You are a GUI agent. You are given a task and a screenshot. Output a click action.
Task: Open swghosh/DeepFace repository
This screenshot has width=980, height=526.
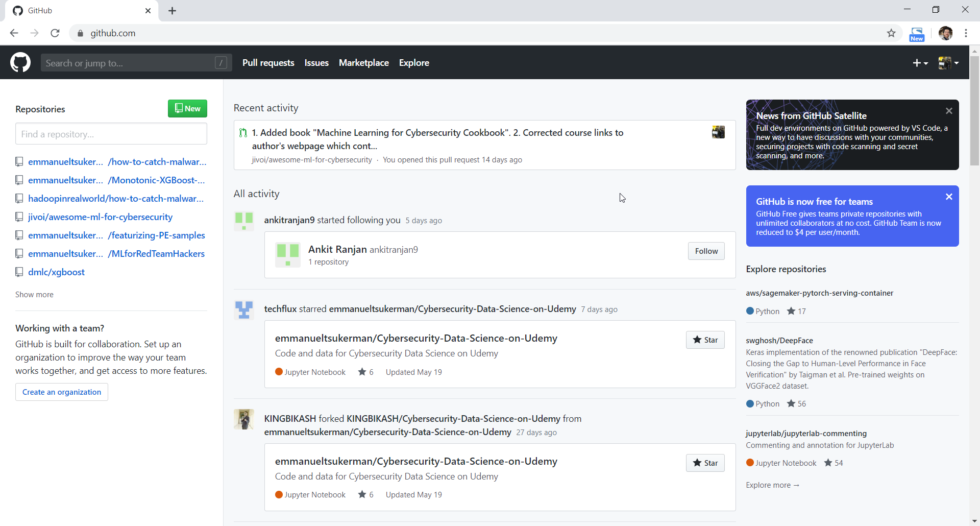[x=779, y=341]
